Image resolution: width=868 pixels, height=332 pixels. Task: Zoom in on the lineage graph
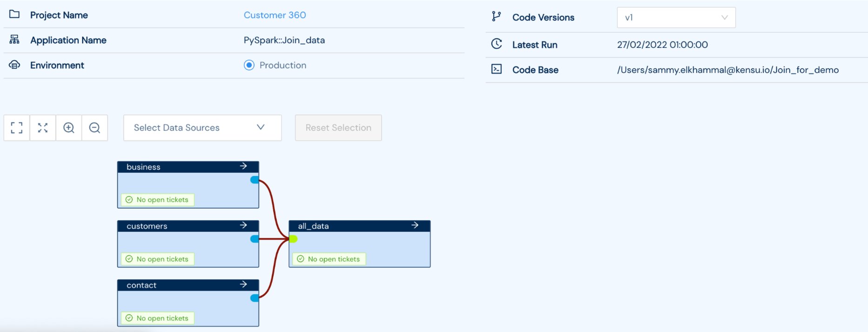pyautogui.click(x=68, y=127)
